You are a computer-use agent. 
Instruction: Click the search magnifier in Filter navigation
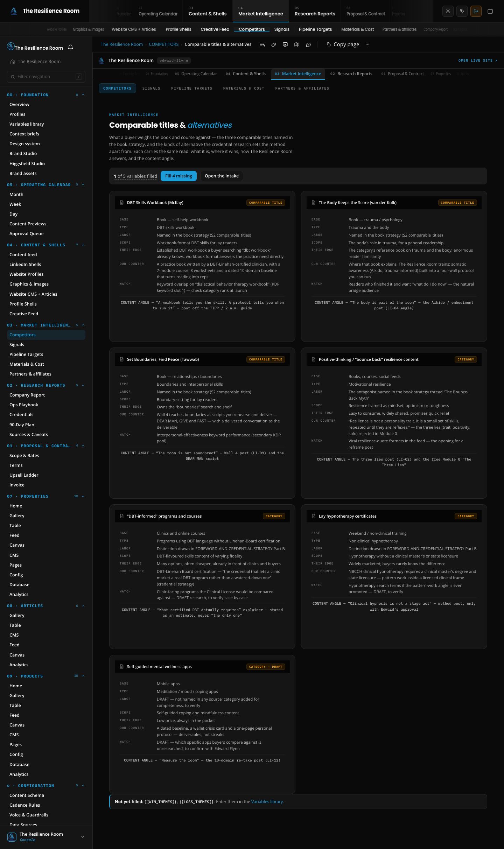click(13, 77)
